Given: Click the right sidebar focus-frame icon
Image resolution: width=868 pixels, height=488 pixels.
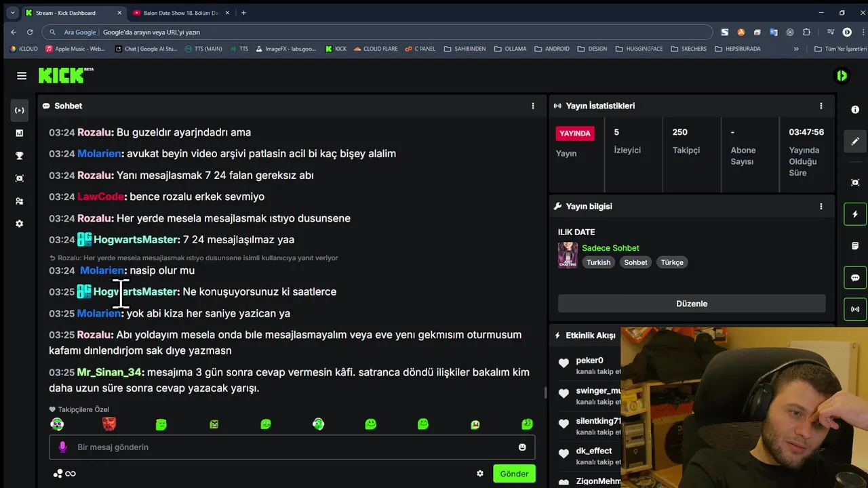Looking at the screenshot, I should [855, 182].
